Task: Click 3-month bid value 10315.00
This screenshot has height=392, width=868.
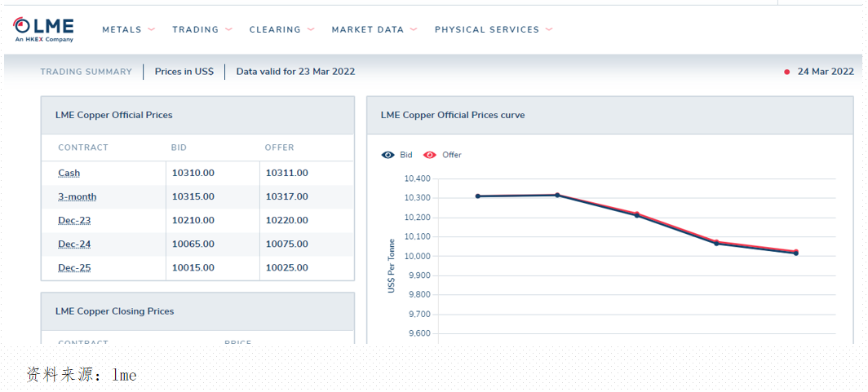Action: [193, 197]
